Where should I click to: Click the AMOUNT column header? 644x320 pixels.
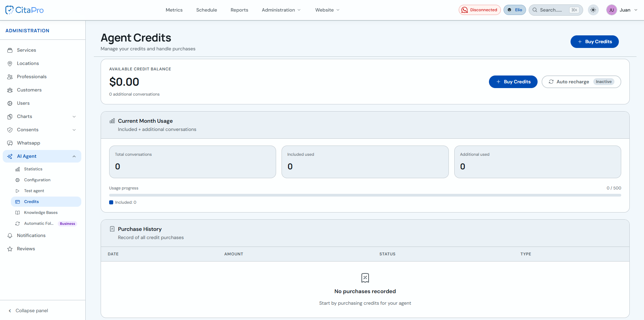(234, 254)
